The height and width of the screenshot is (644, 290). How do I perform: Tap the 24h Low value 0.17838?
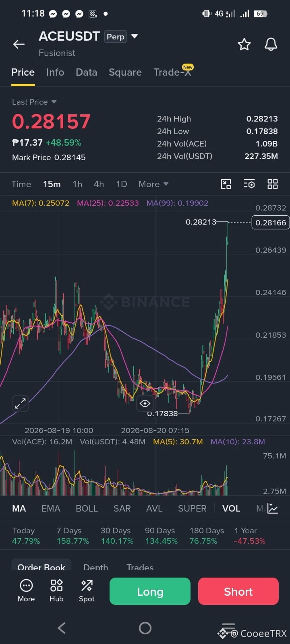coord(262,131)
